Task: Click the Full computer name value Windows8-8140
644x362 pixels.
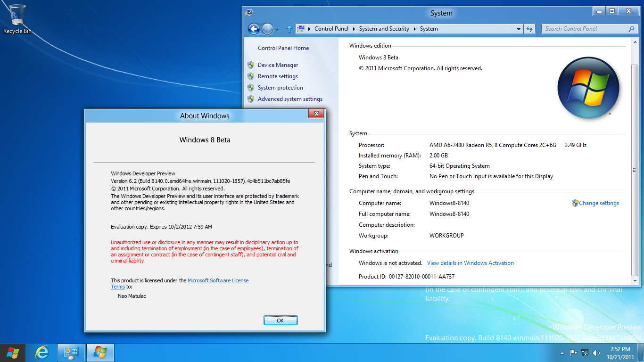Action: click(449, 214)
